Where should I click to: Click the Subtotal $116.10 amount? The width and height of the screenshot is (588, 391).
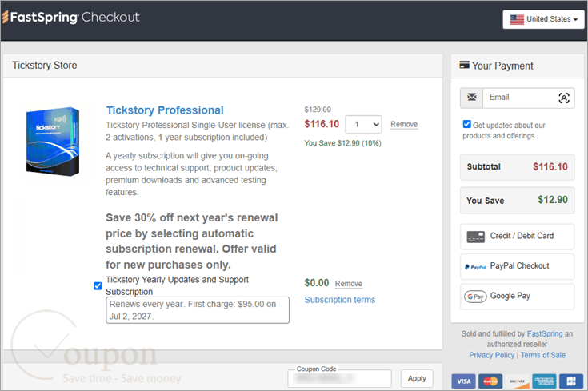point(550,167)
